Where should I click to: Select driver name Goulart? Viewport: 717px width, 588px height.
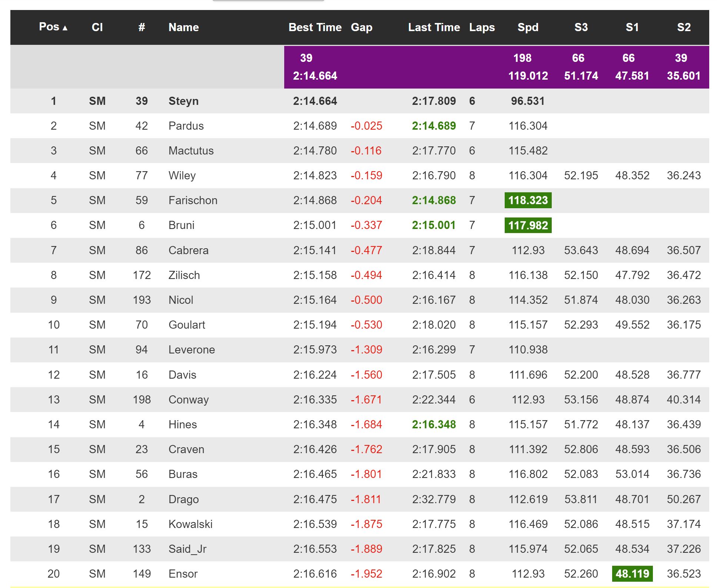(187, 325)
